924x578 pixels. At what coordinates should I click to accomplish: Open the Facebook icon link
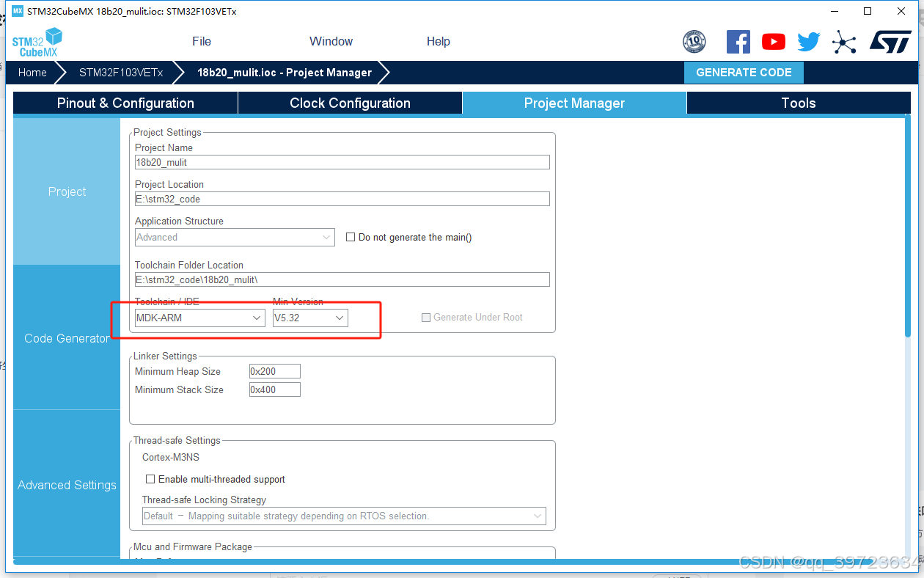click(x=738, y=42)
